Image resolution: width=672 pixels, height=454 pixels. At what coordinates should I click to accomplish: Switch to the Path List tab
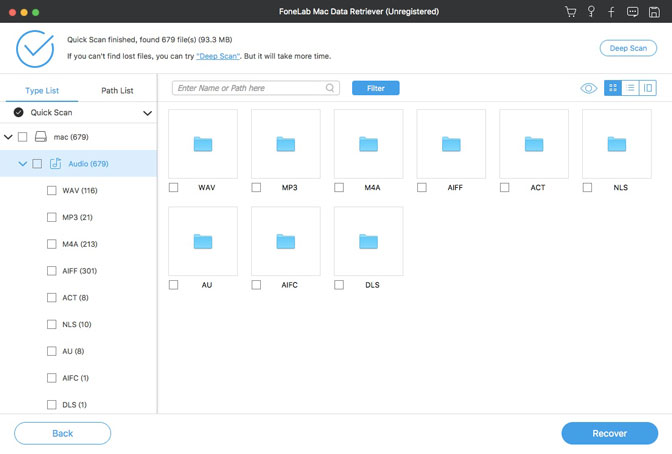[x=117, y=90]
